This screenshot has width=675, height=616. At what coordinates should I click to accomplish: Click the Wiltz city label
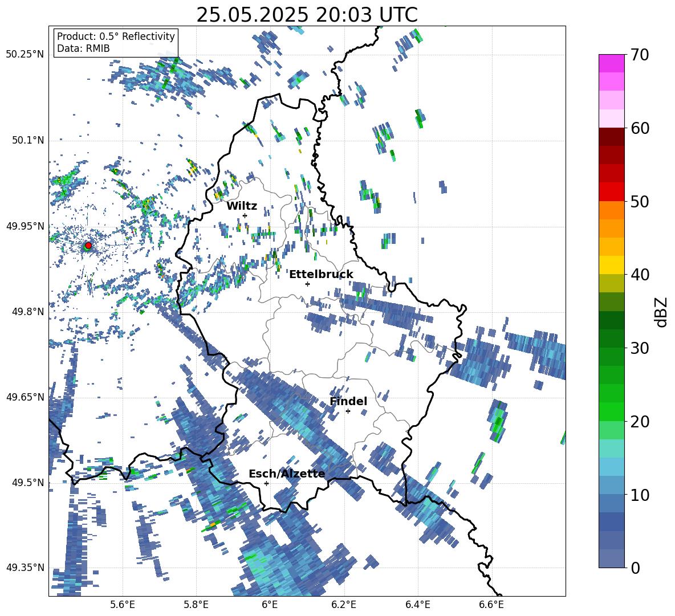pos(242,206)
